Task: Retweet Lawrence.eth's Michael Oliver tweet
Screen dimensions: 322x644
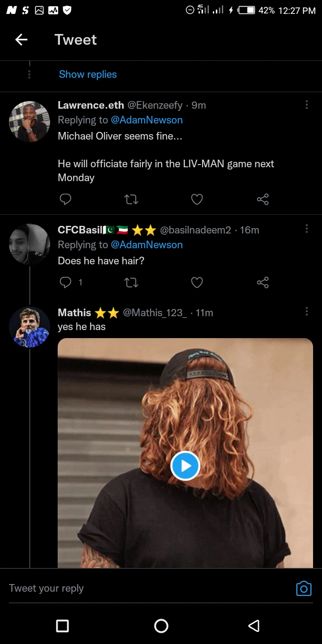Action: click(x=131, y=199)
